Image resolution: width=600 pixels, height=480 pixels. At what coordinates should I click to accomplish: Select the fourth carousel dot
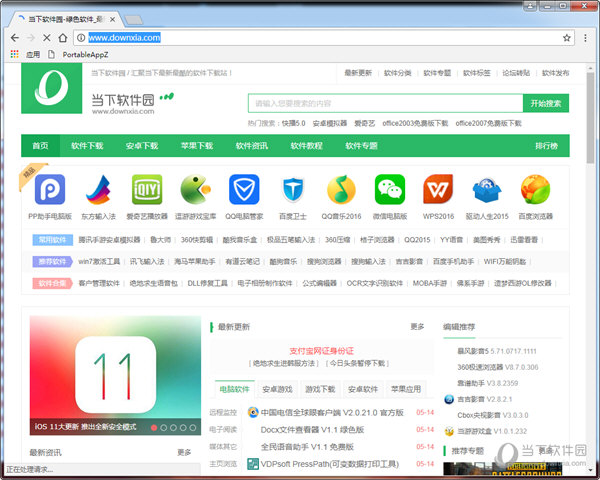[x=183, y=428]
